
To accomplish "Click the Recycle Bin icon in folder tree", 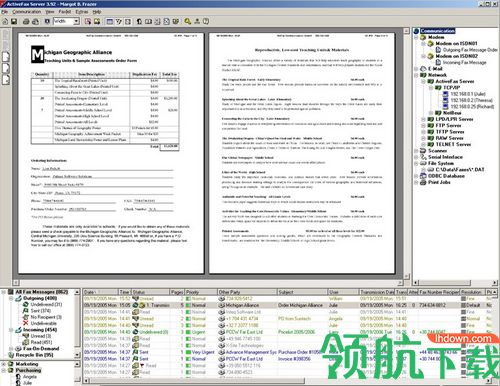I will tap(11, 355).
